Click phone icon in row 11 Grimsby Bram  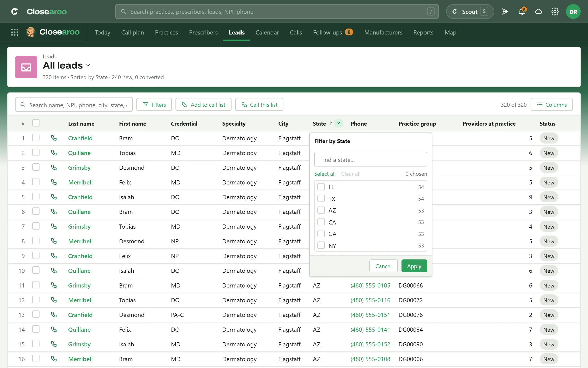pyautogui.click(x=54, y=285)
